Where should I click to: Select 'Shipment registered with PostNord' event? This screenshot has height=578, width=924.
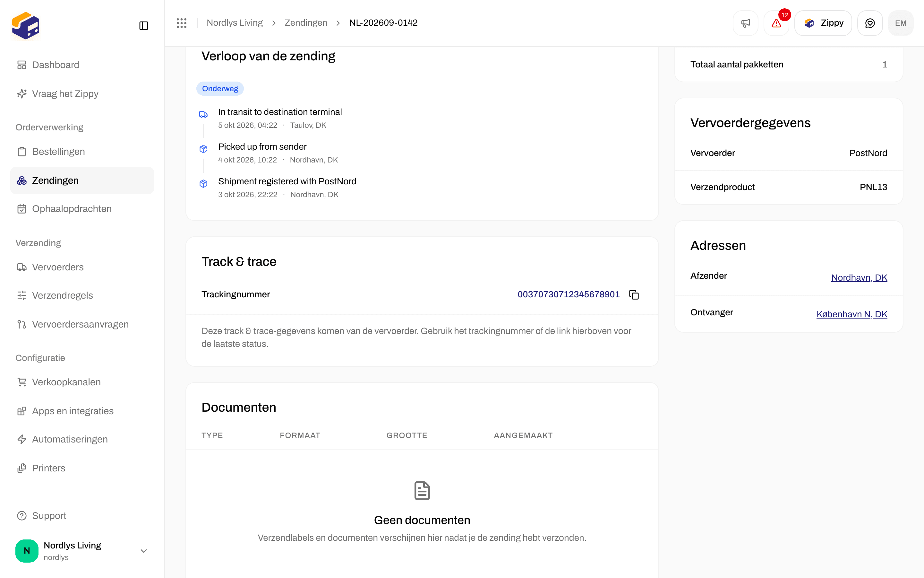point(287,181)
